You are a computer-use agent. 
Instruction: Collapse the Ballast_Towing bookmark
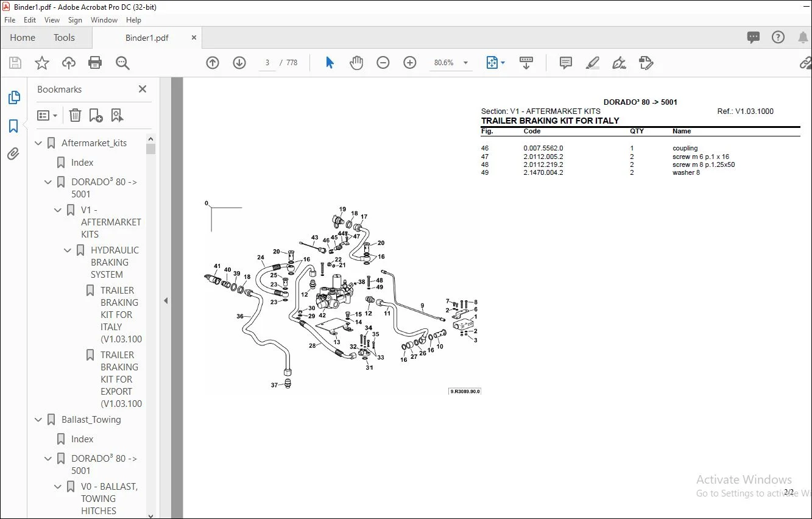tap(38, 420)
